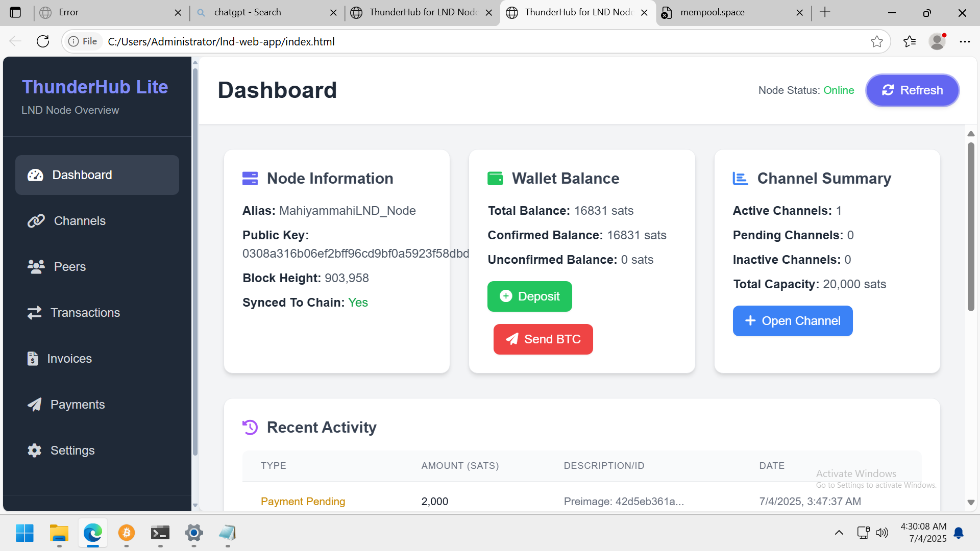
Task: Click the Peers people icon
Action: pyautogui.click(x=36, y=267)
